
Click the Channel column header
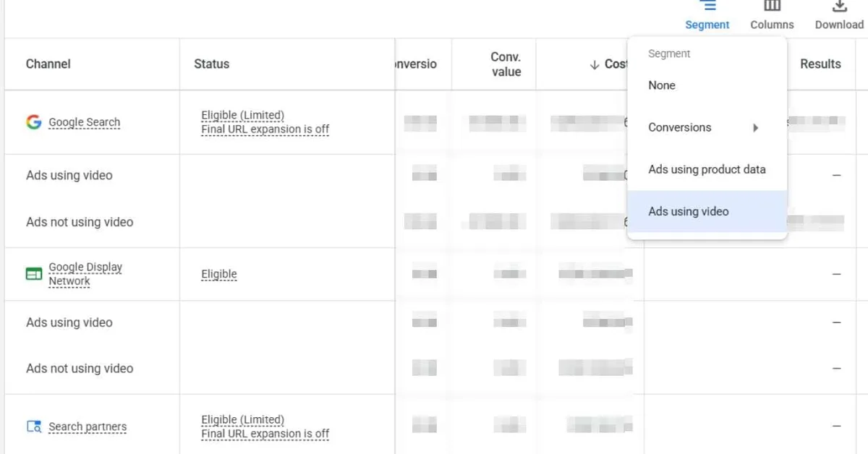pos(48,64)
